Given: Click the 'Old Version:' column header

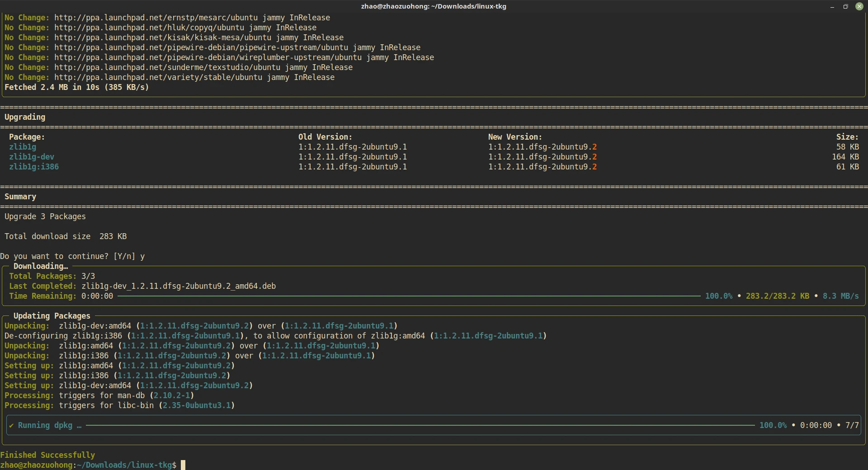Looking at the screenshot, I should point(325,137).
